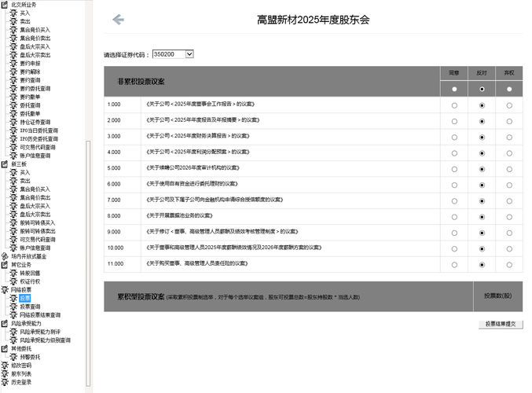Click the bulb icon beside IPO当日委托查询

pyautogui.click(x=13, y=130)
